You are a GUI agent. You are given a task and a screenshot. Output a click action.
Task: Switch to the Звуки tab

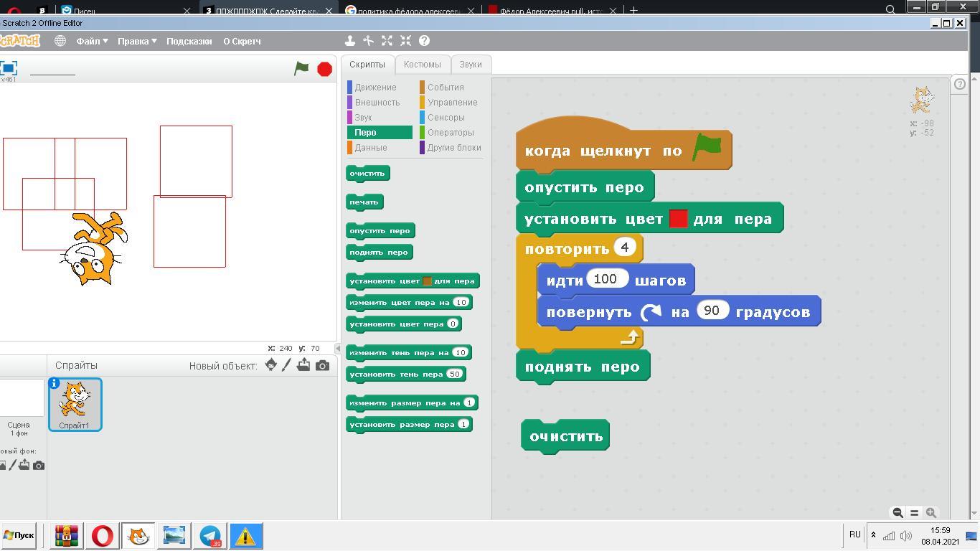[471, 64]
